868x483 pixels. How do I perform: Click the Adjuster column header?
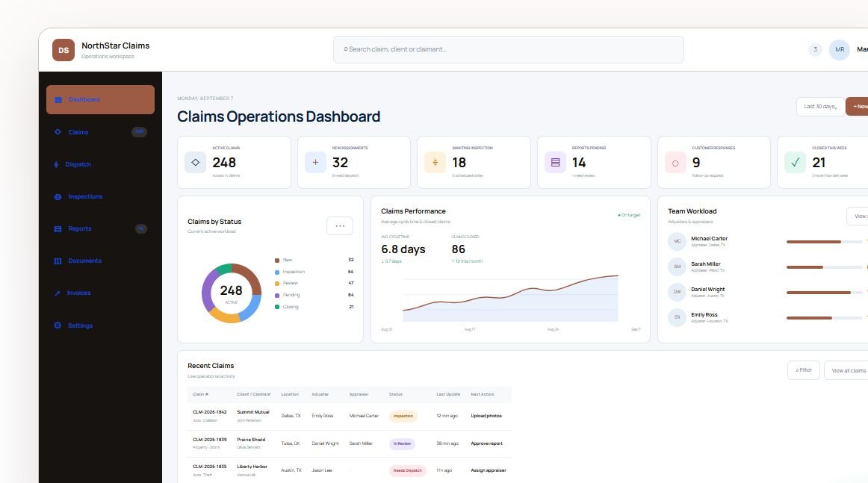[x=320, y=394]
